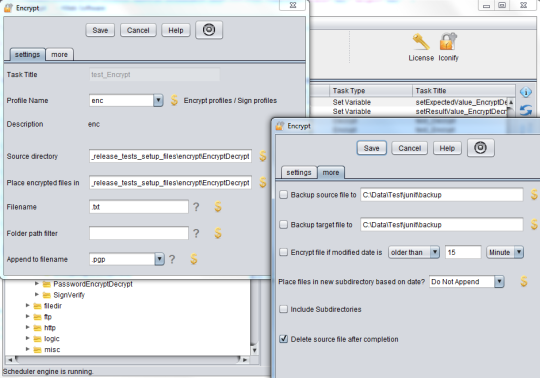Expand the PasswordEncryptDecrypt tree node
Screen dimensions: 540x378
coord(37,284)
